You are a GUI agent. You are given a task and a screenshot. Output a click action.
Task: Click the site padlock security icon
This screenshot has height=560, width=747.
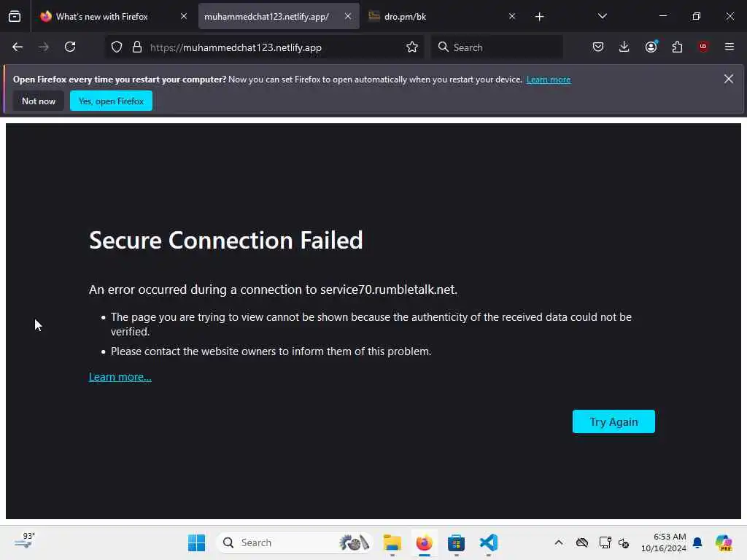pos(136,47)
